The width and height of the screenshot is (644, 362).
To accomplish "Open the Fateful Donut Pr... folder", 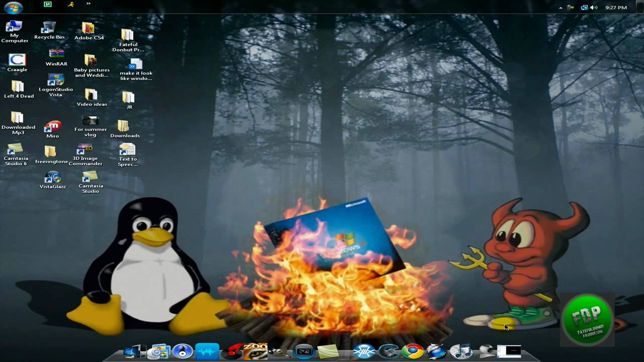I will click(128, 40).
